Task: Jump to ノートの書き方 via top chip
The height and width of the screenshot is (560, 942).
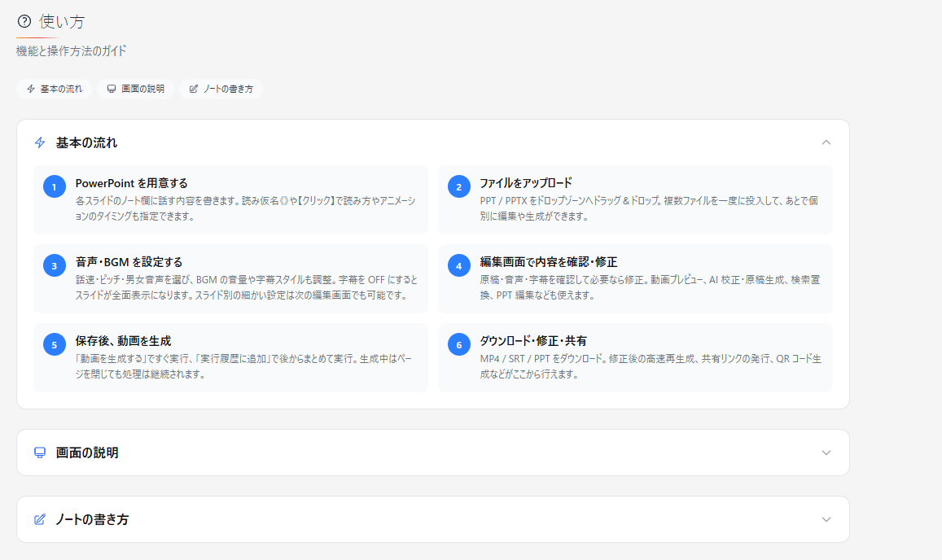Action: click(x=221, y=89)
